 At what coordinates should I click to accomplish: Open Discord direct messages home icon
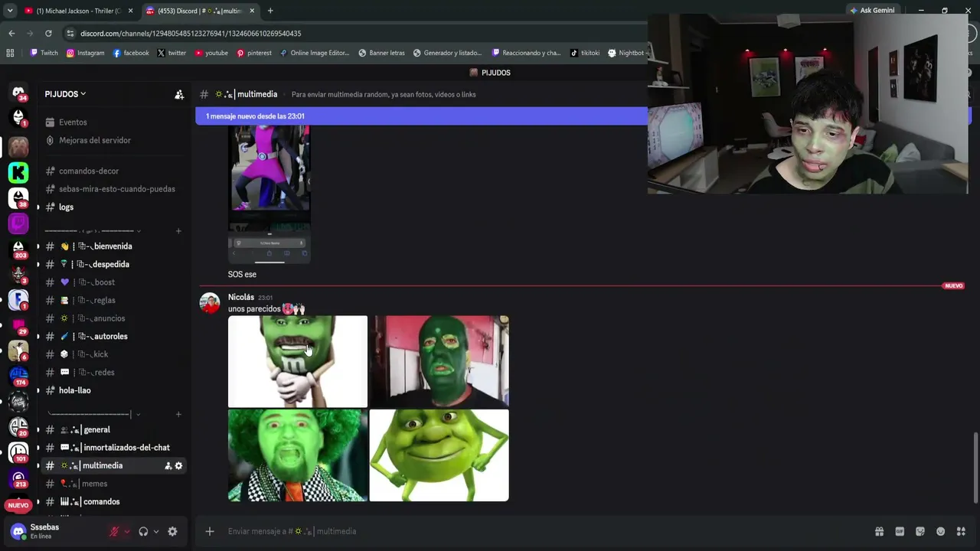tap(18, 93)
